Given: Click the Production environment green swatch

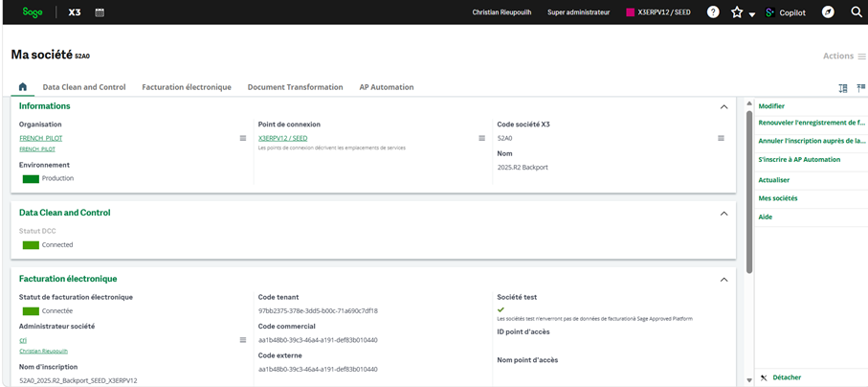Looking at the screenshot, I should click(31, 178).
